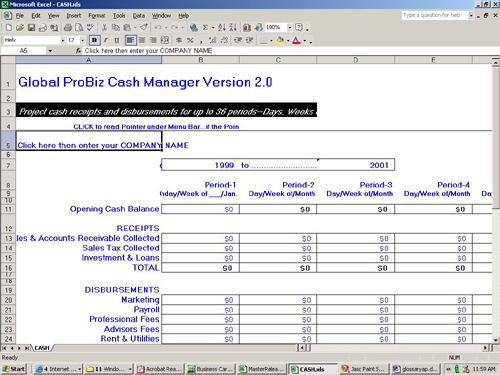The height and width of the screenshot is (375, 500).
Task: Click the 'Type a question for help' box
Action: (x=434, y=15)
